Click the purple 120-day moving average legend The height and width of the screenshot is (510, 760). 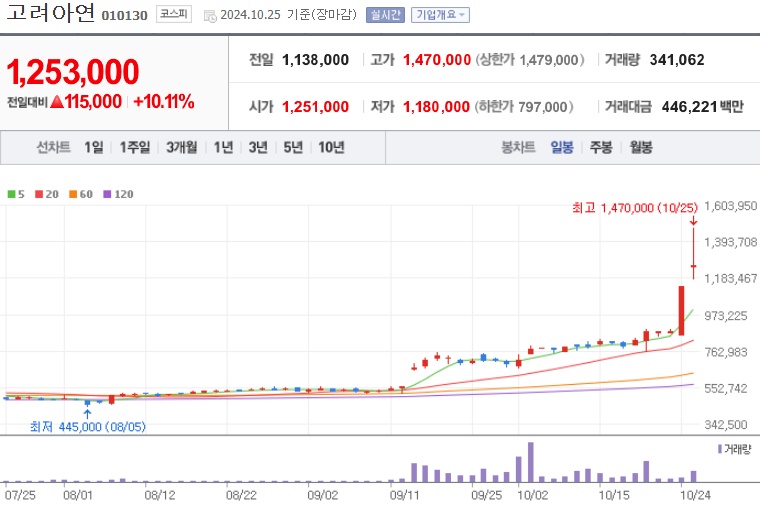pos(118,194)
